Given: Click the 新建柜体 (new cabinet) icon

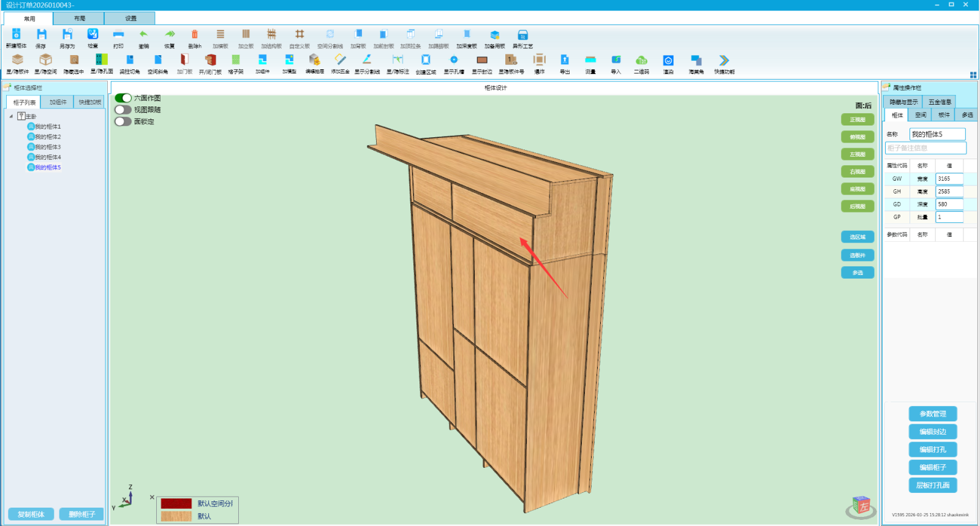Looking at the screenshot, I should point(17,35).
